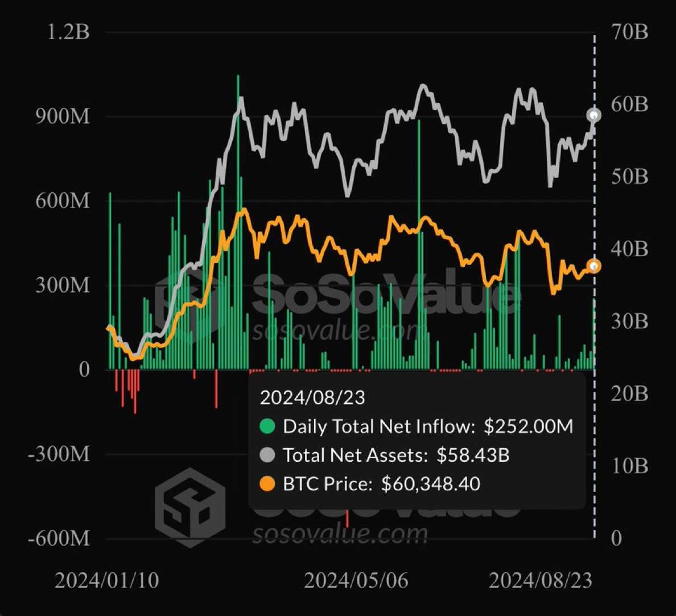676x616 pixels.
Task: Click the SoSoValue cube logo at bottom
Action: coord(190,508)
